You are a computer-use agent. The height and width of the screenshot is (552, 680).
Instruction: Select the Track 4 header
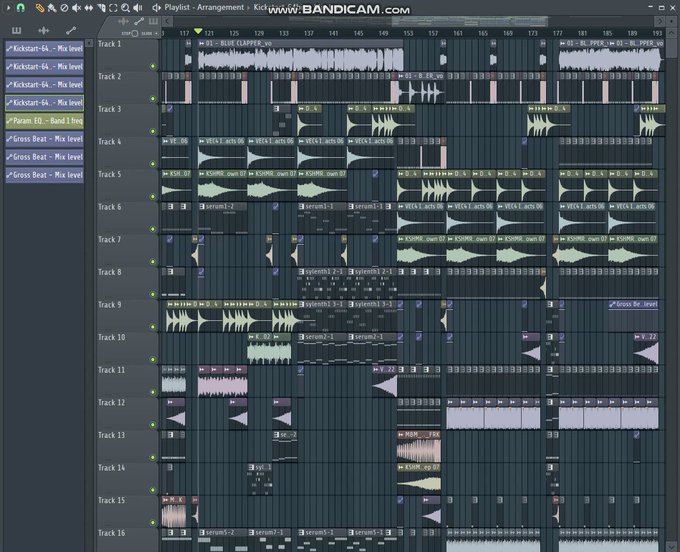tap(127, 153)
